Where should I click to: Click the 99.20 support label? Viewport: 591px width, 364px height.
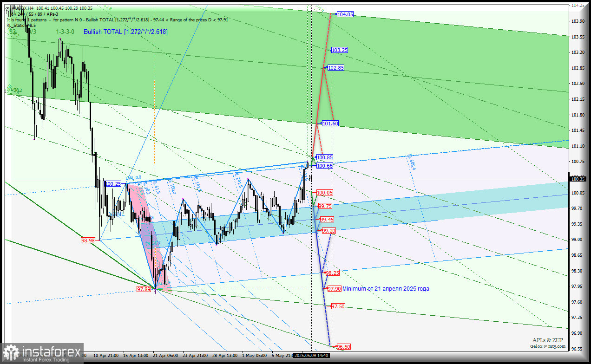329,231
